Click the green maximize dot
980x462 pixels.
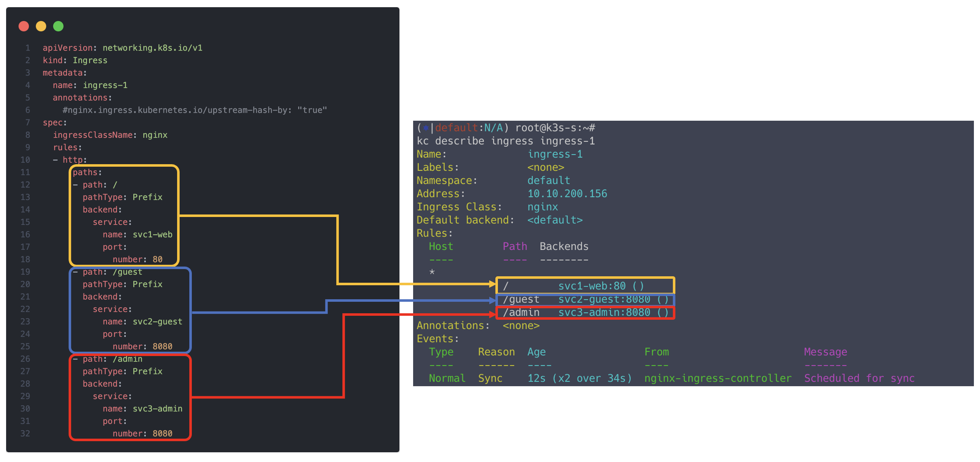click(x=58, y=26)
